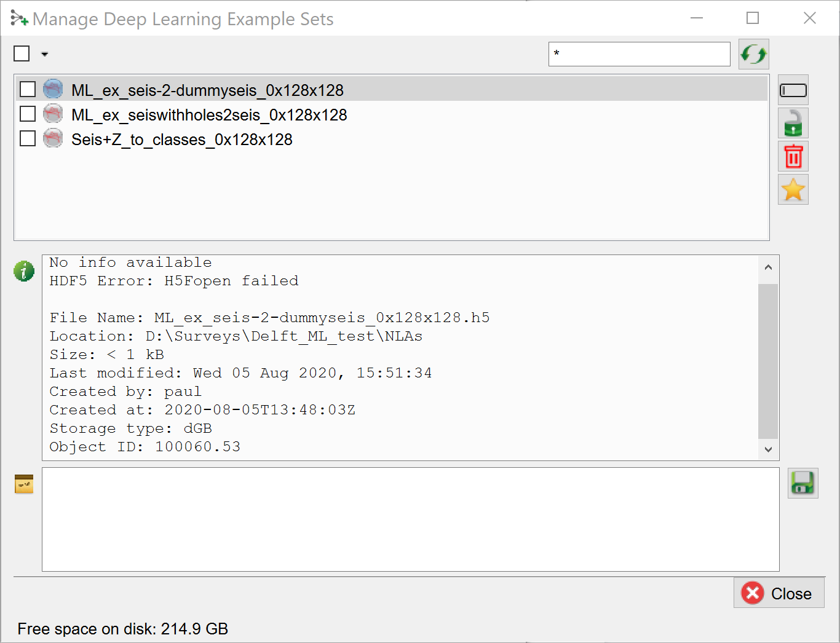Open the dropdown arrow beside select-all checkbox
Screen dimensions: 840x643
[45, 55]
